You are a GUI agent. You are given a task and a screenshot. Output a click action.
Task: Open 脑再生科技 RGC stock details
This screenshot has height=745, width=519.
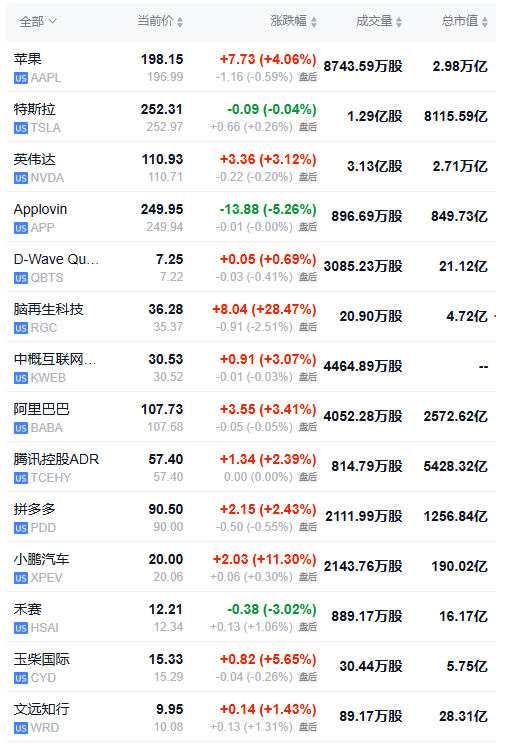coord(251,317)
